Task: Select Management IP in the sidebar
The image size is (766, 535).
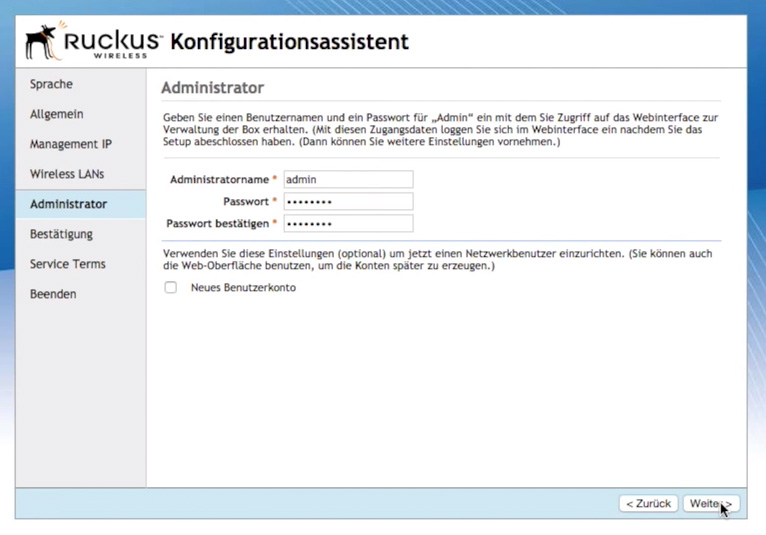Action: coord(70,144)
